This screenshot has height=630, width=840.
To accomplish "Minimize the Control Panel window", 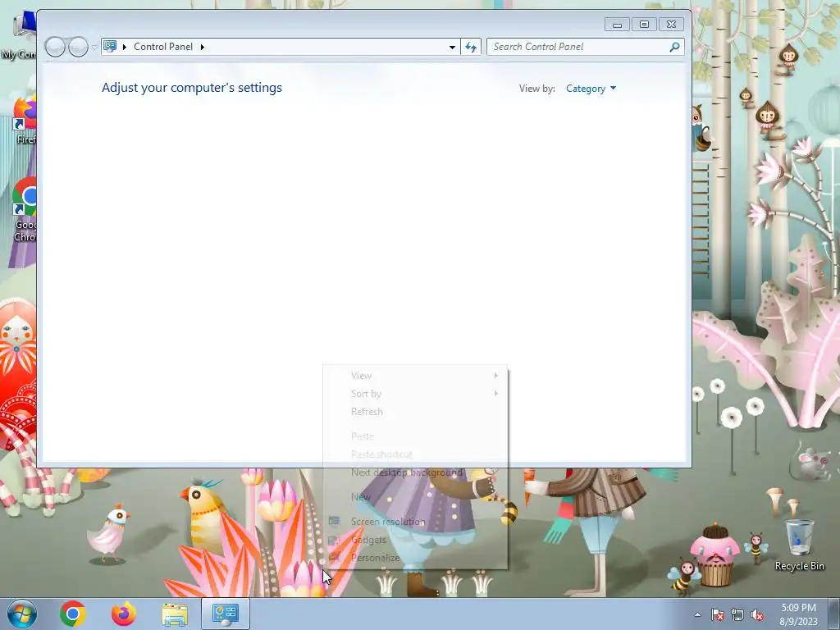I will coord(617,25).
